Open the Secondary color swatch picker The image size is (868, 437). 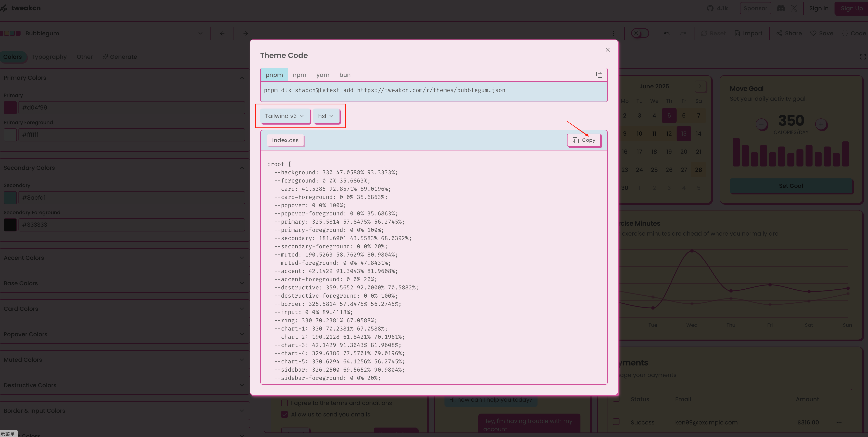point(10,198)
